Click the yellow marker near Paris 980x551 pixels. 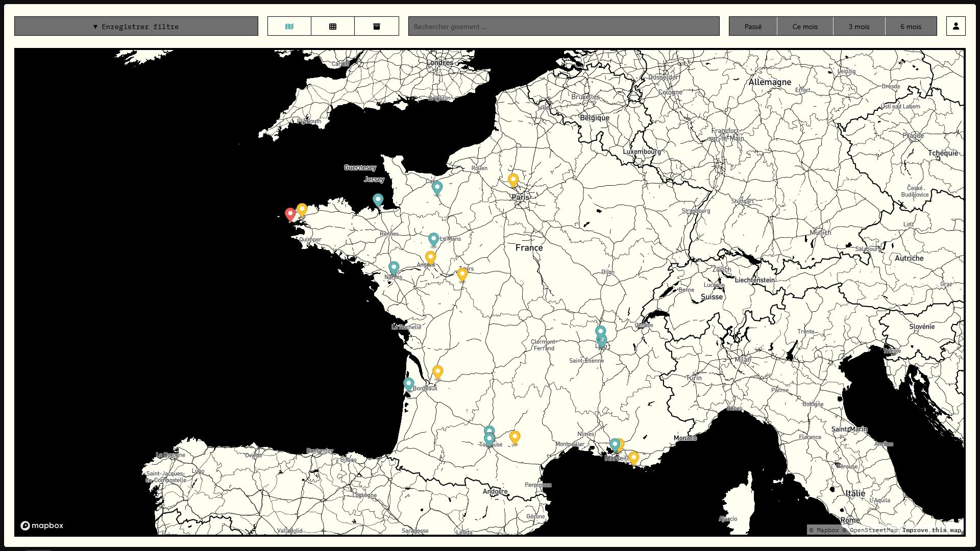(514, 180)
